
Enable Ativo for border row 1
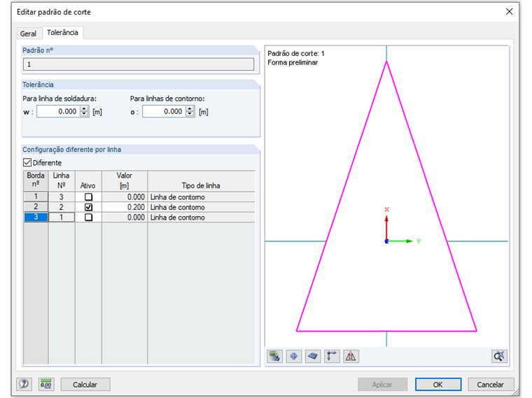pos(89,197)
